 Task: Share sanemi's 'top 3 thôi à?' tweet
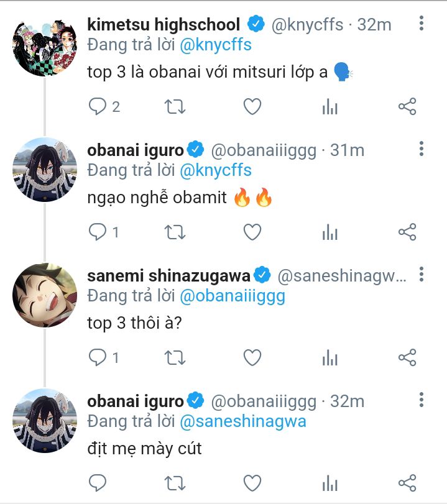point(407,357)
